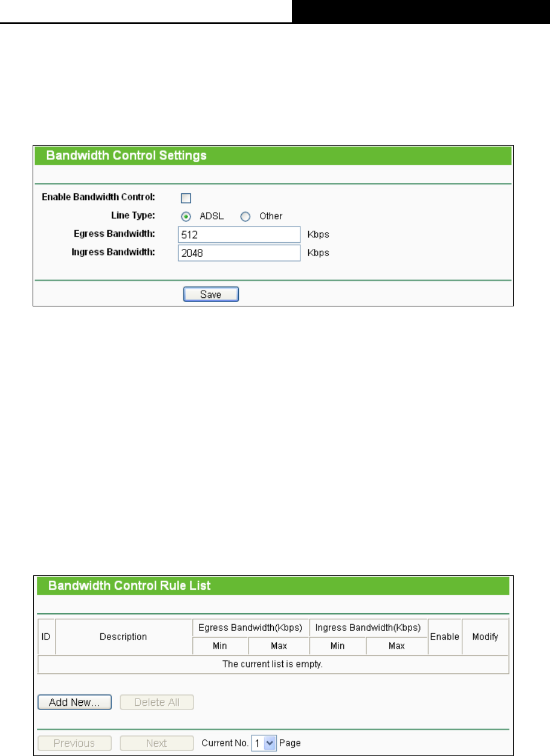Viewport: 550px width, 756px height.
Task: Click the Delete All button
Action: 157,702
